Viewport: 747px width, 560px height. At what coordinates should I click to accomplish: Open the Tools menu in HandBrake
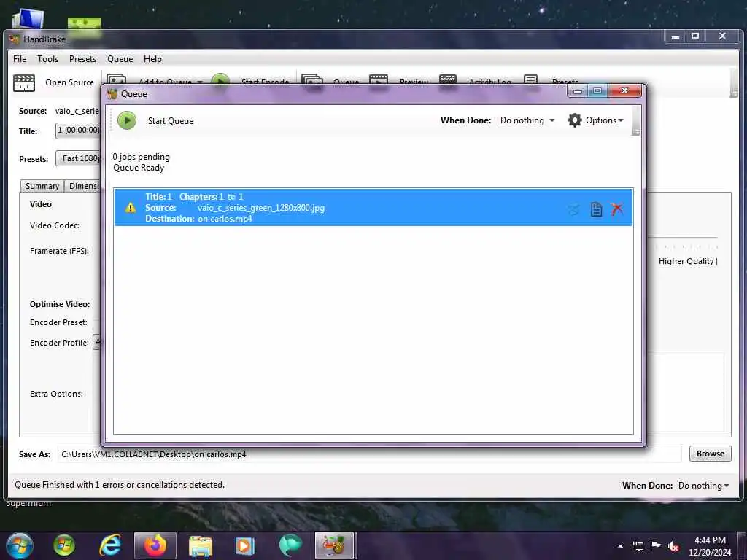(x=47, y=59)
